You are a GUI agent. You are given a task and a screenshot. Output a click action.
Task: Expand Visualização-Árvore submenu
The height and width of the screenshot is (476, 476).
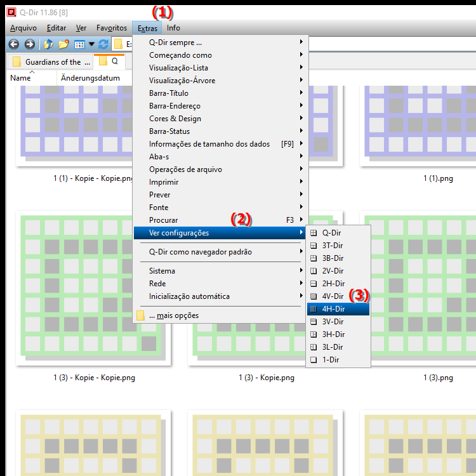point(220,81)
